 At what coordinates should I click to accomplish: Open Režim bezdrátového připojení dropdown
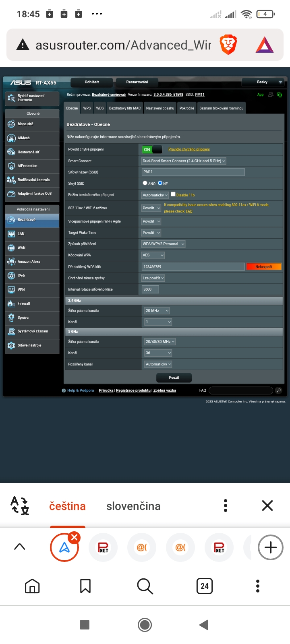tap(155, 195)
